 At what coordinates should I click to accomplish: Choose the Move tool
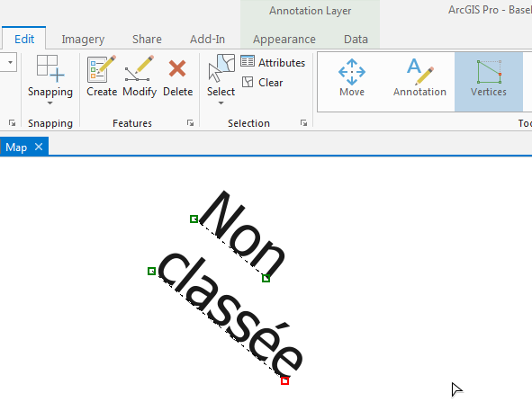[352, 78]
